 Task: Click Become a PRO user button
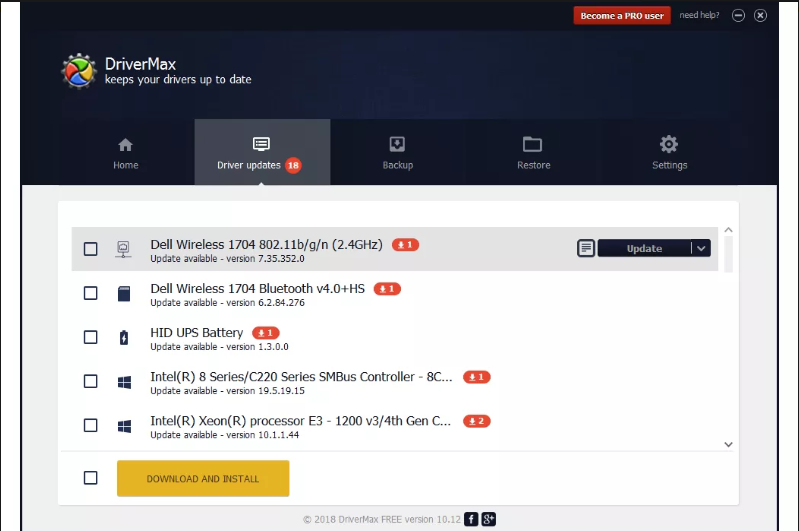(x=622, y=15)
